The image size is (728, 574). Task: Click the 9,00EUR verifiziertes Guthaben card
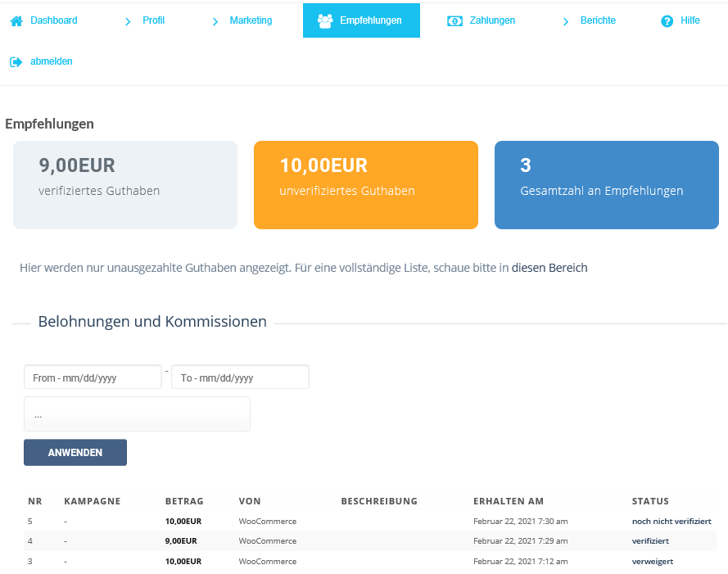pos(125,185)
